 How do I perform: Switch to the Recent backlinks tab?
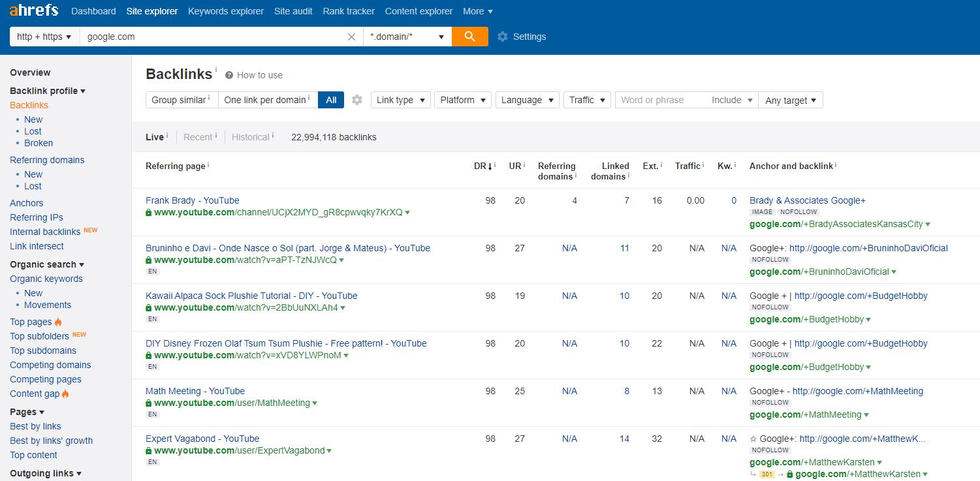coord(198,137)
